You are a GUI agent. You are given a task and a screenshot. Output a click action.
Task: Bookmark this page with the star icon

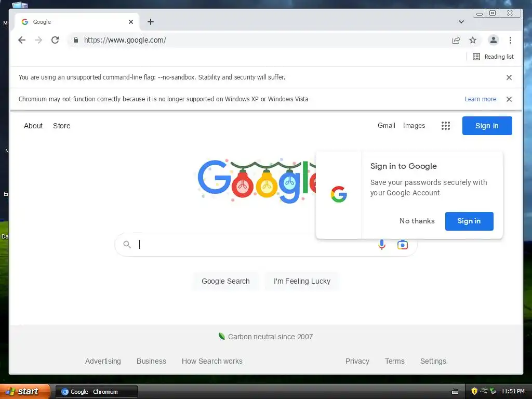point(473,40)
